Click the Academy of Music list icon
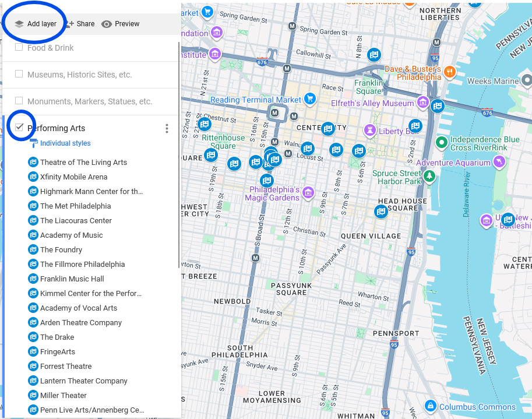 33,235
